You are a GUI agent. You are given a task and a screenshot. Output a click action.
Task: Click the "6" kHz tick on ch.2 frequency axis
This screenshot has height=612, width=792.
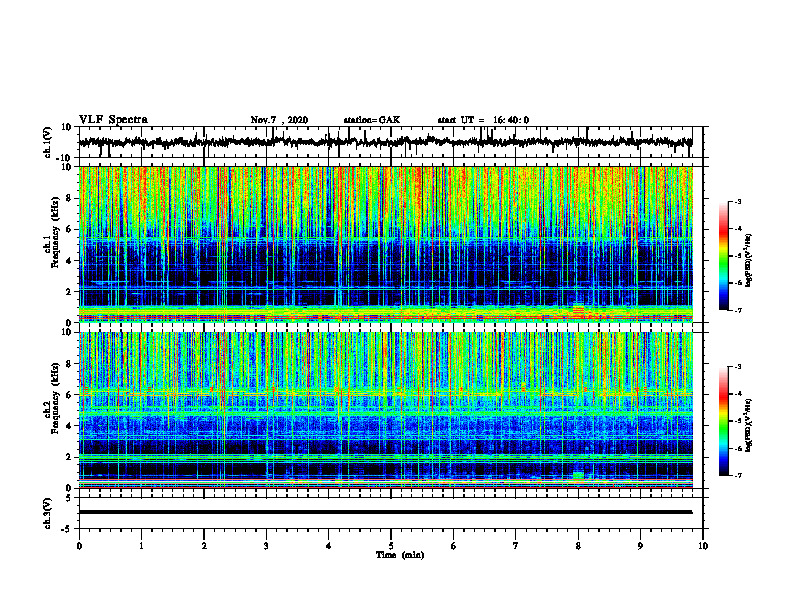70,395
